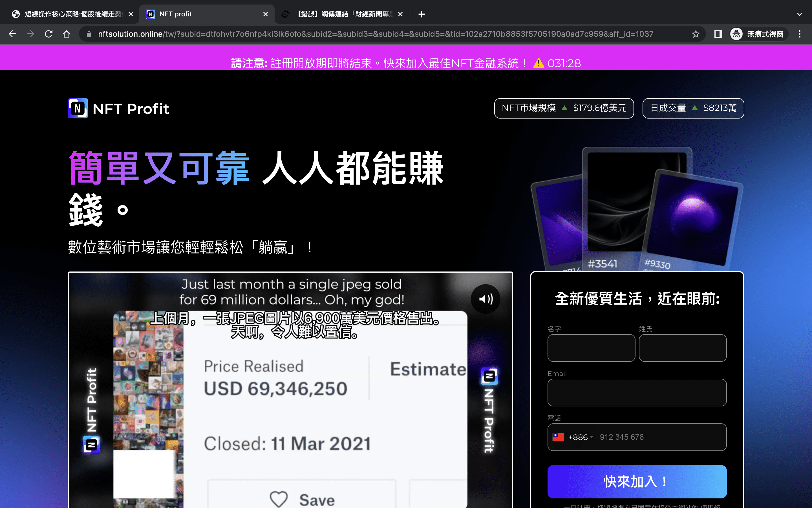Image resolution: width=812 pixels, height=508 pixels.
Task: Reload the current page
Action: tap(49, 34)
